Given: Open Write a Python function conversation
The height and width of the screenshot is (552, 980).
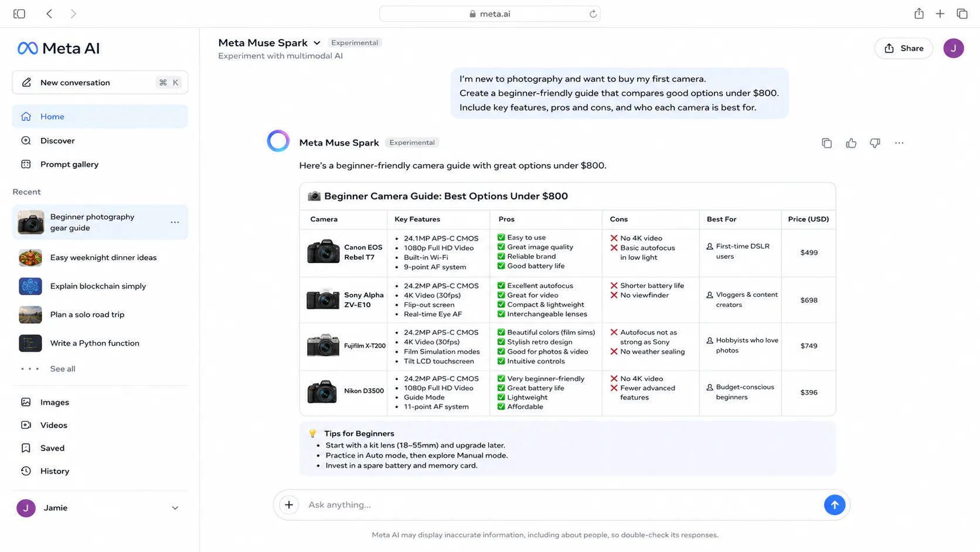Looking at the screenshot, I should 100,343.
